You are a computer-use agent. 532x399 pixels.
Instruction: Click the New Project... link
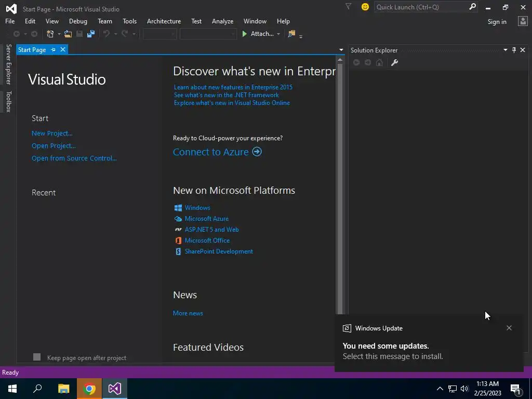pyautogui.click(x=52, y=134)
